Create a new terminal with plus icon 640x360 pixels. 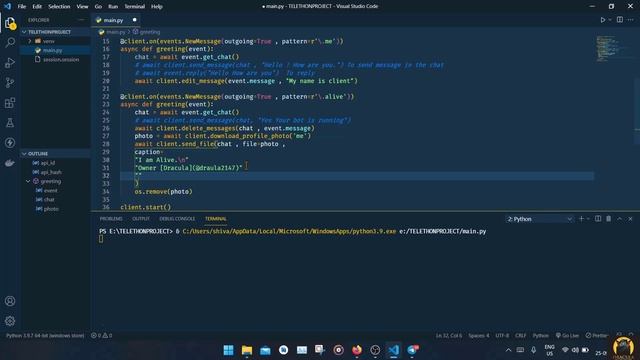tap(581, 219)
